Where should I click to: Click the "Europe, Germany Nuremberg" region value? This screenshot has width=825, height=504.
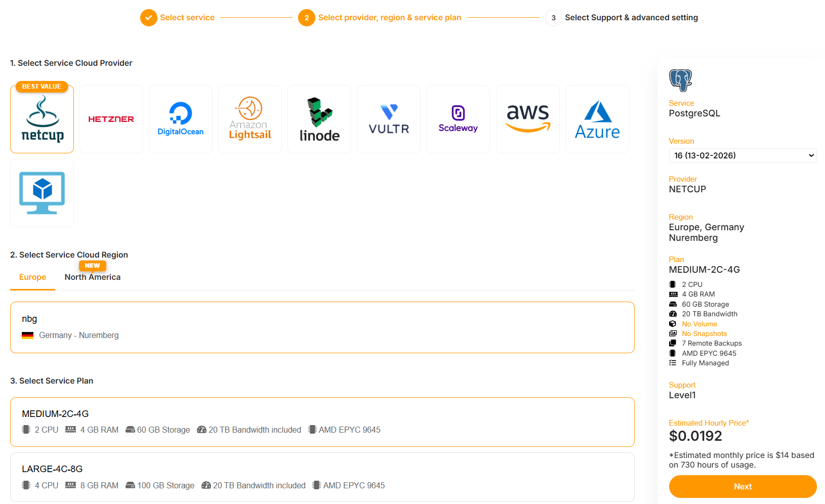tap(707, 232)
